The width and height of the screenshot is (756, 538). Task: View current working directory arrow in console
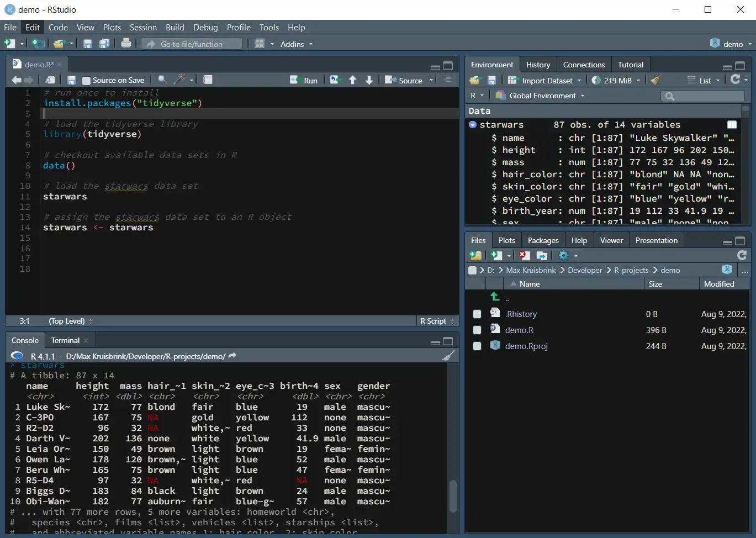coord(232,356)
